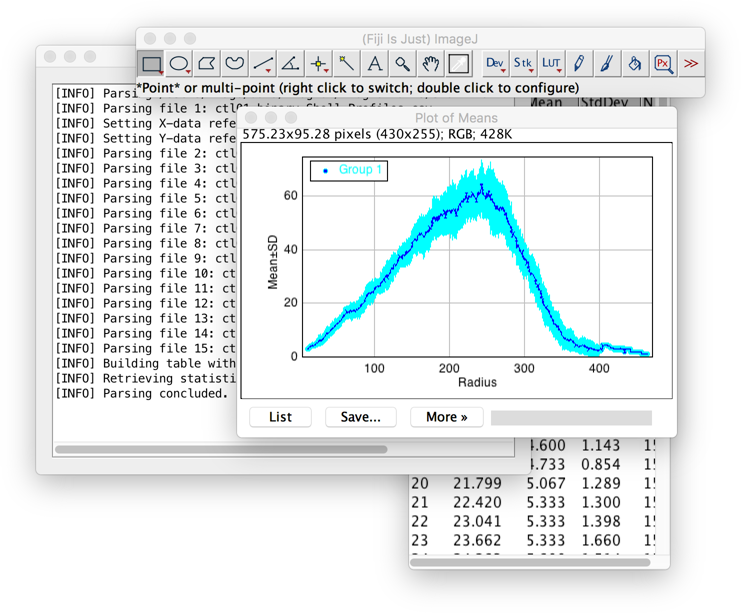741x613 pixels.
Task: Click the Save... button
Action: click(361, 417)
